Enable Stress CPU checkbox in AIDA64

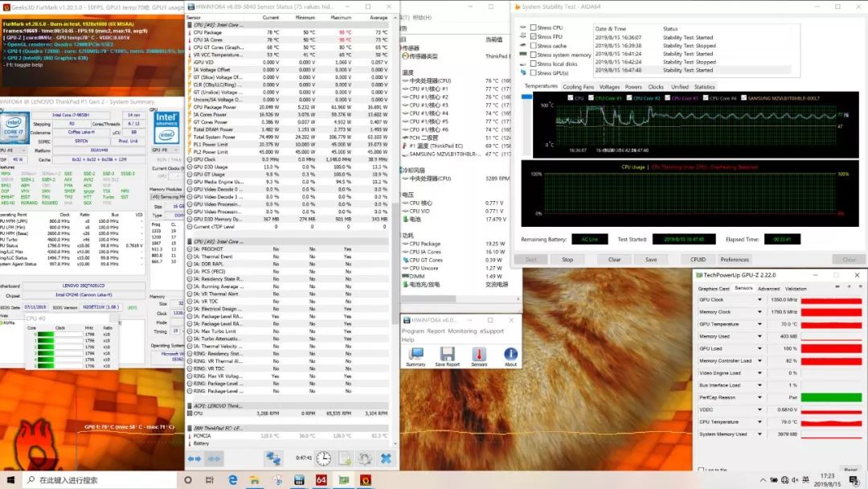click(x=533, y=27)
